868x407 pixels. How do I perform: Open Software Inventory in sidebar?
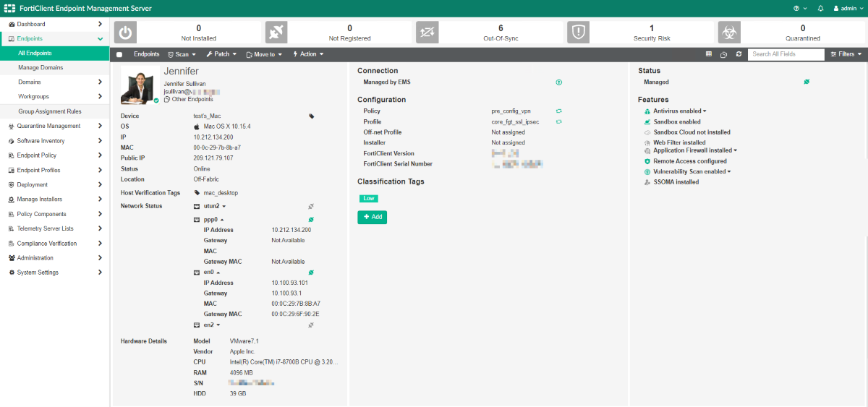point(54,140)
